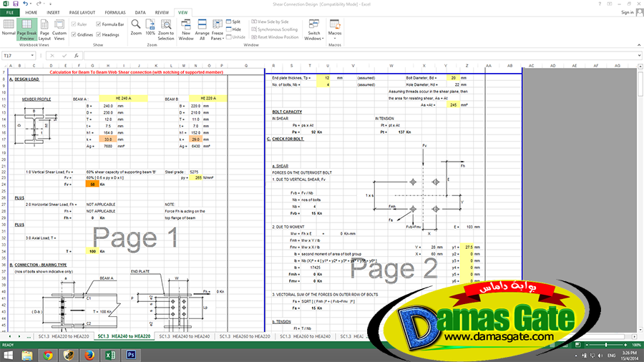Click the formula bar cancel X
The height and width of the screenshot is (362, 644).
(52, 55)
